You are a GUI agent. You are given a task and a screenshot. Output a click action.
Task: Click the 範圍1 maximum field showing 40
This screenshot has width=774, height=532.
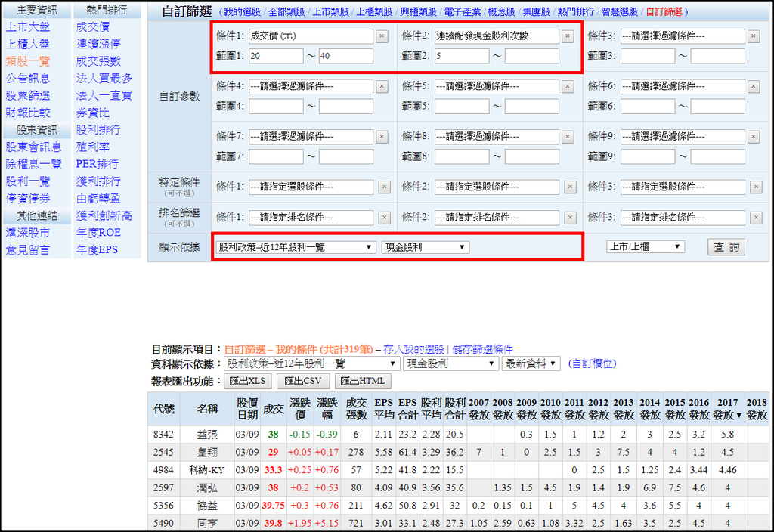[x=346, y=56]
